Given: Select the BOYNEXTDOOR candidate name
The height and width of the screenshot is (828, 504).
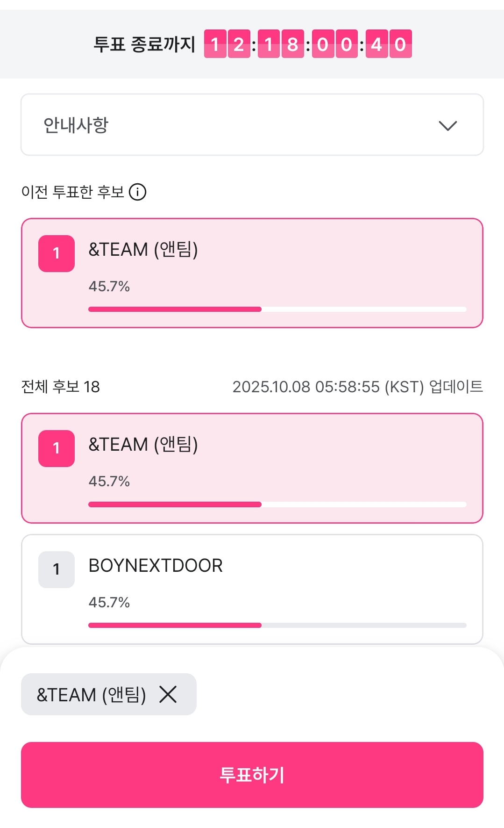Looking at the screenshot, I should tap(156, 566).
